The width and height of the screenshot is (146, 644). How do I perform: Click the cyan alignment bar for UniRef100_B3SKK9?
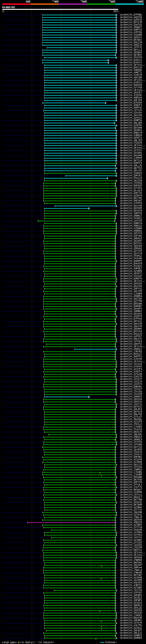(74, 103)
